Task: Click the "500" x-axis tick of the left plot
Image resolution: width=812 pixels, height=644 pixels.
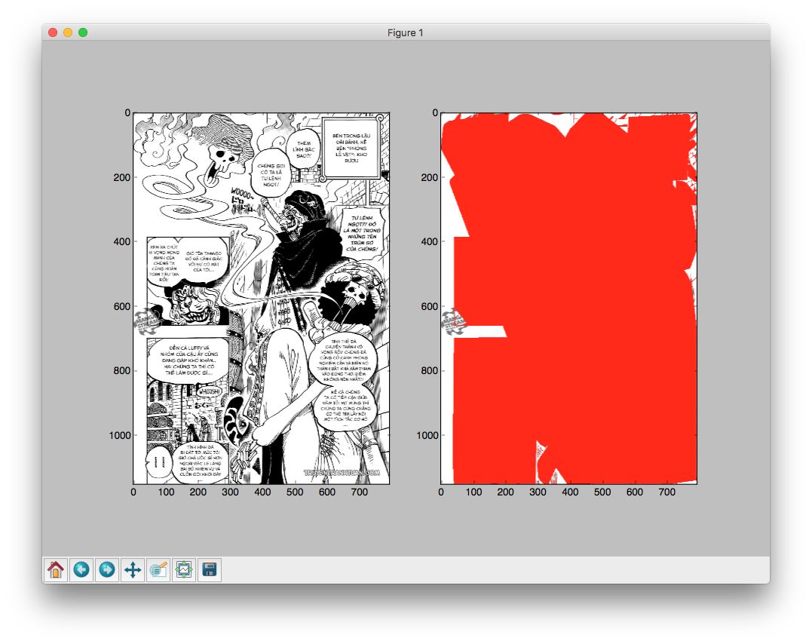Action: click(x=295, y=492)
